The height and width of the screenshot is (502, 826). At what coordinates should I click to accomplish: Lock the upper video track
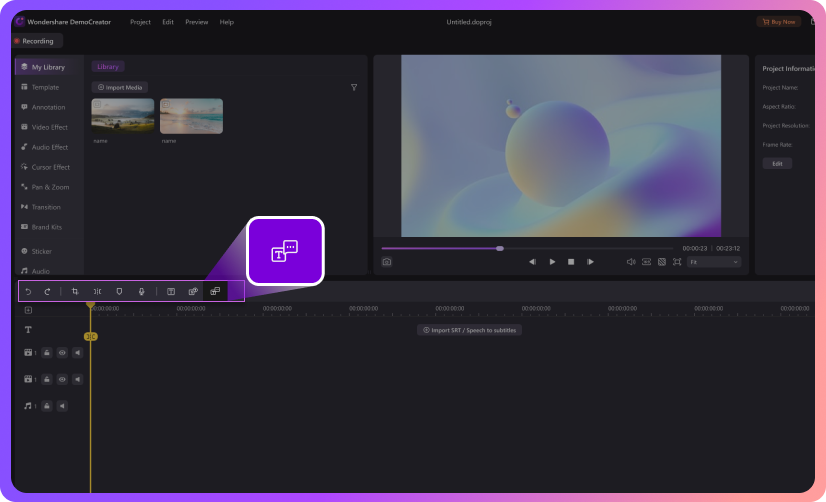pyautogui.click(x=47, y=352)
